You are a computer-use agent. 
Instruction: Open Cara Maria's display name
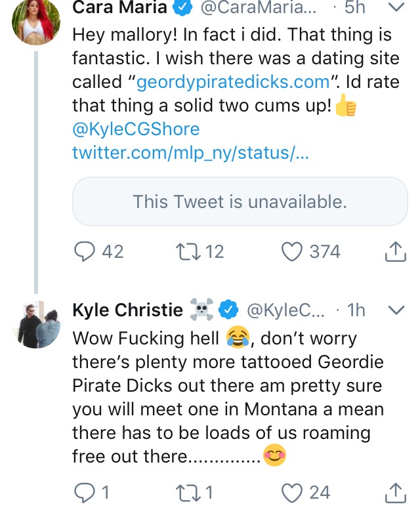[120, 7]
